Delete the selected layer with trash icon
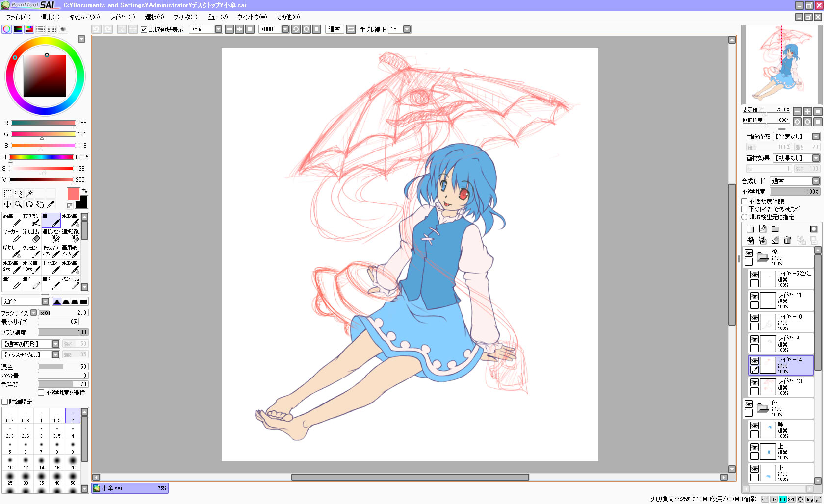Screen dimensions: 824x504 tap(787, 240)
